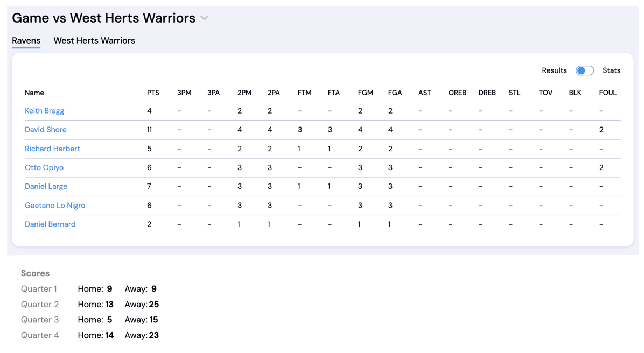
Task: Open Keith Bragg's player profile
Action: coord(44,111)
